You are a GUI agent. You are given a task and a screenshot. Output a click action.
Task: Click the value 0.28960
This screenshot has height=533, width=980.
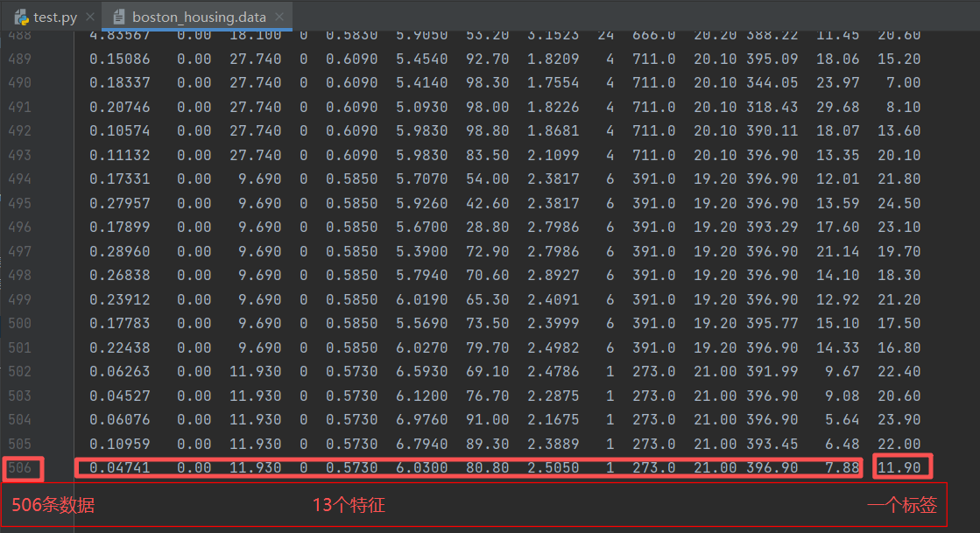point(119,251)
